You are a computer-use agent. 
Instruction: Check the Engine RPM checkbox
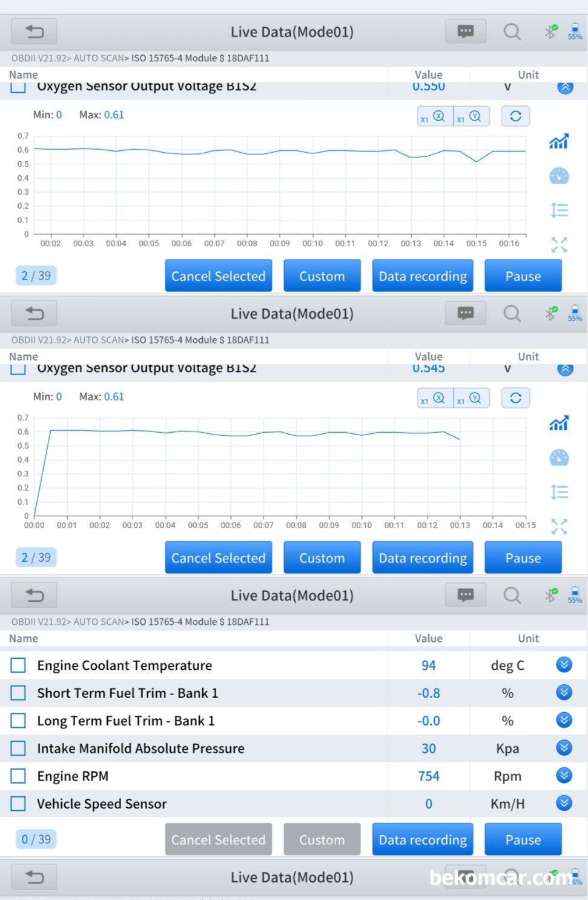18,776
